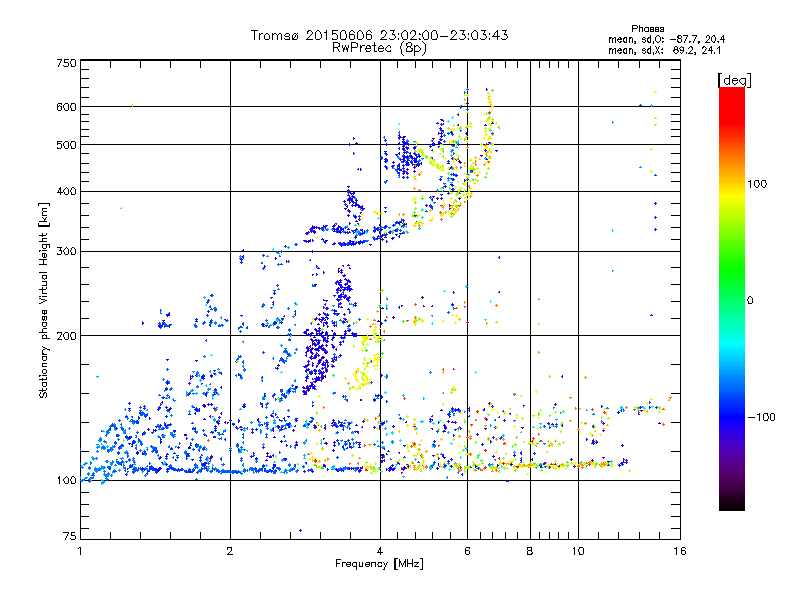Screen dimensions: 800x600
Task: Click the "200" height tick label
Action: [x=66, y=336]
